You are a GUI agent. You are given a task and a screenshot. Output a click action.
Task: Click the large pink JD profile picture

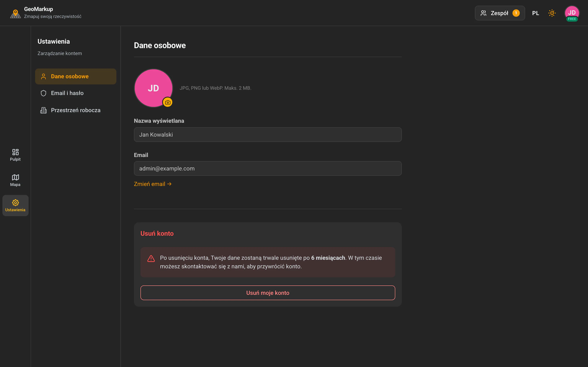pos(153,88)
